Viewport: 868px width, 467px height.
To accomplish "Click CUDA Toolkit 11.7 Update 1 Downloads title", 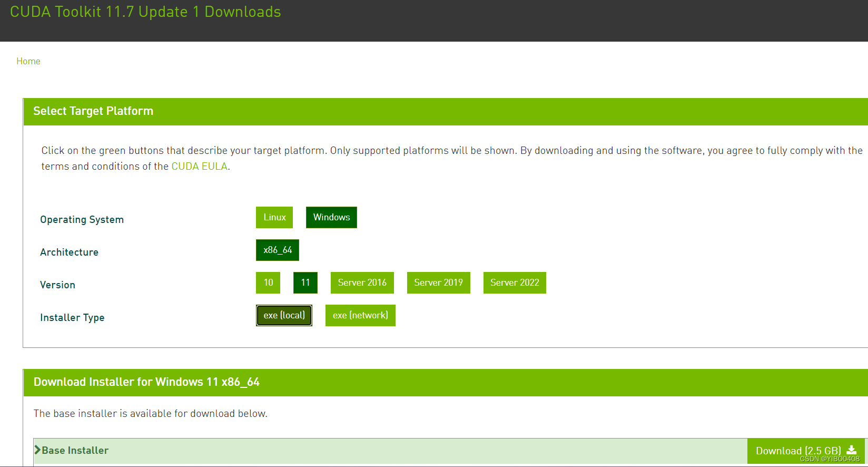I will pos(145,12).
